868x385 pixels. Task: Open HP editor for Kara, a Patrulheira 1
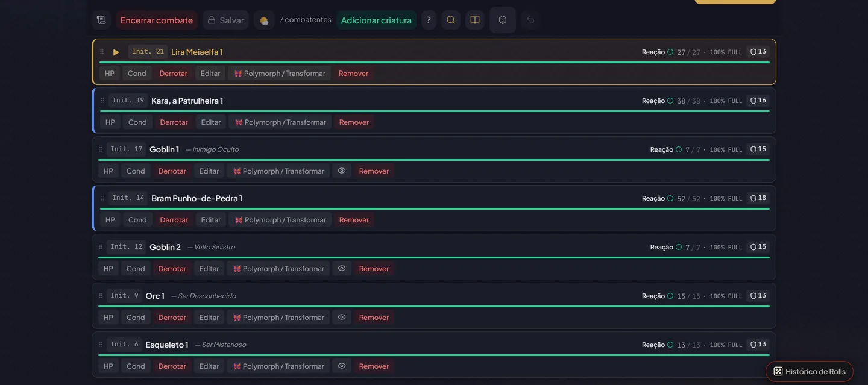click(x=110, y=122)
